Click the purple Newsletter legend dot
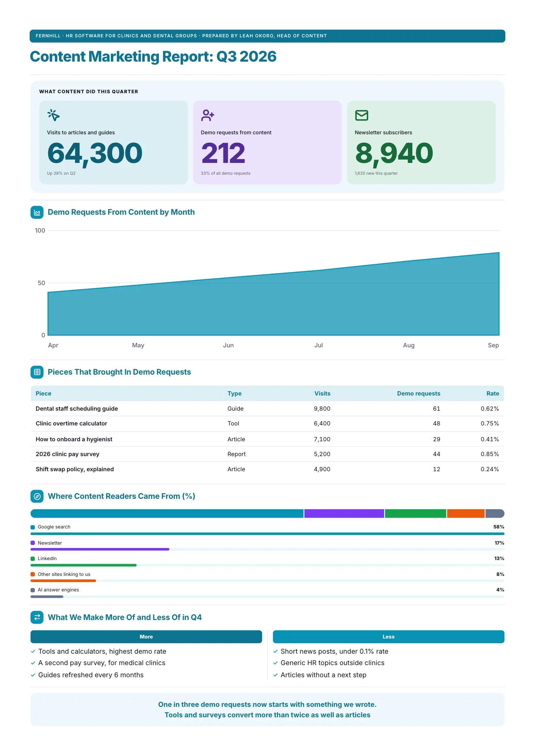 (x=33, y=543)
